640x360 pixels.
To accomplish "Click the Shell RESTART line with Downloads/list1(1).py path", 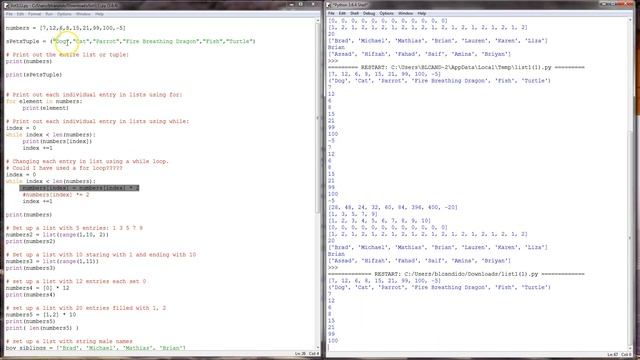I will point(456,274).
